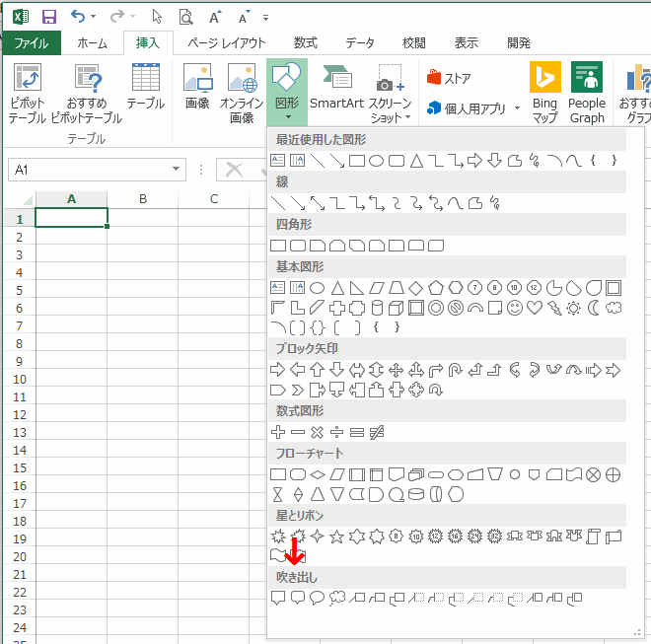This screenshot has height=644, width=651.
Task: Click the increase font size icon
Action: (214, 18)
